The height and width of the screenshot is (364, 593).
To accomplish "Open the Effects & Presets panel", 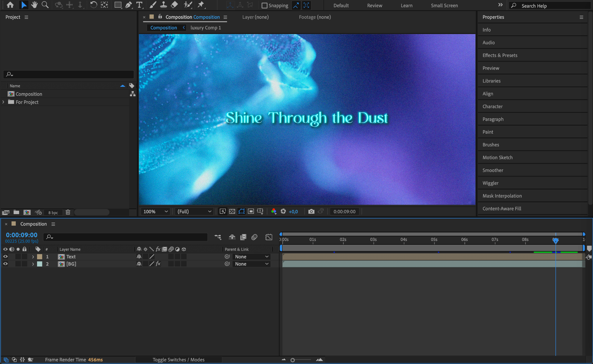I will [500, 55].
